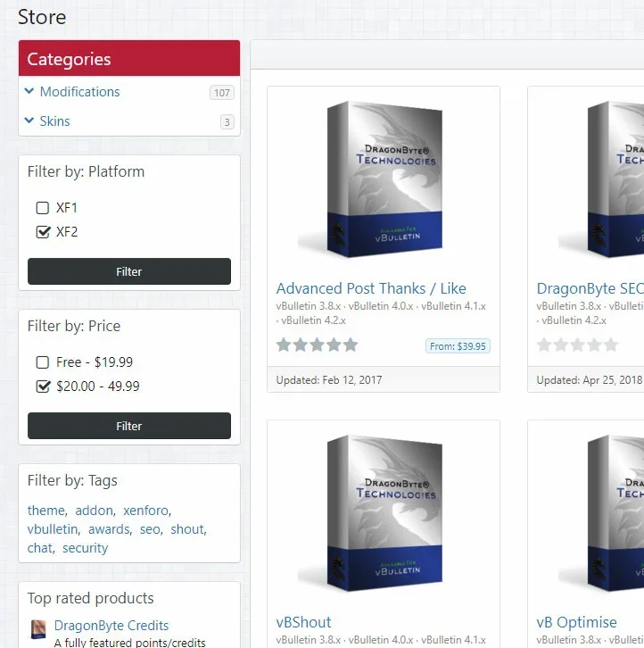The image size is (644, 648).
Task: Filter by the awards tag
Action: click(x=109, y=529)
